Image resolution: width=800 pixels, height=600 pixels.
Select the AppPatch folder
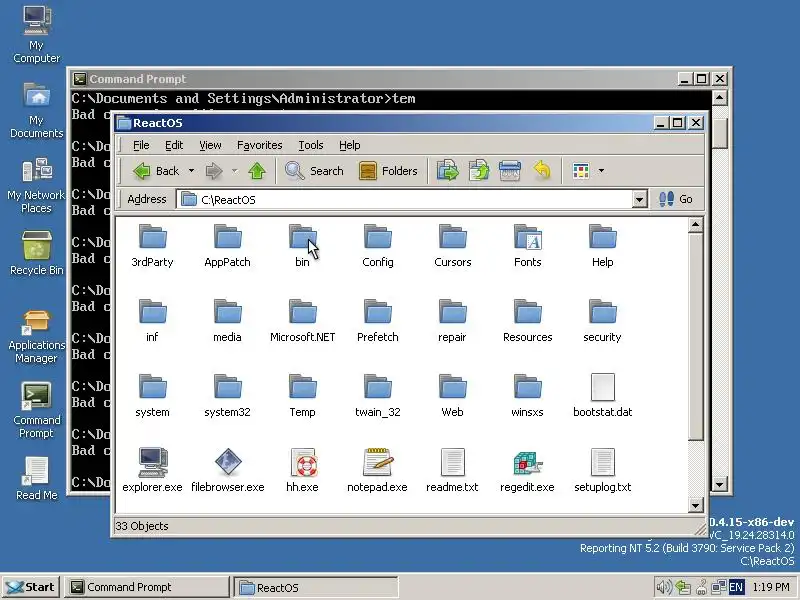pyautogui.click(x=227, y=246)
